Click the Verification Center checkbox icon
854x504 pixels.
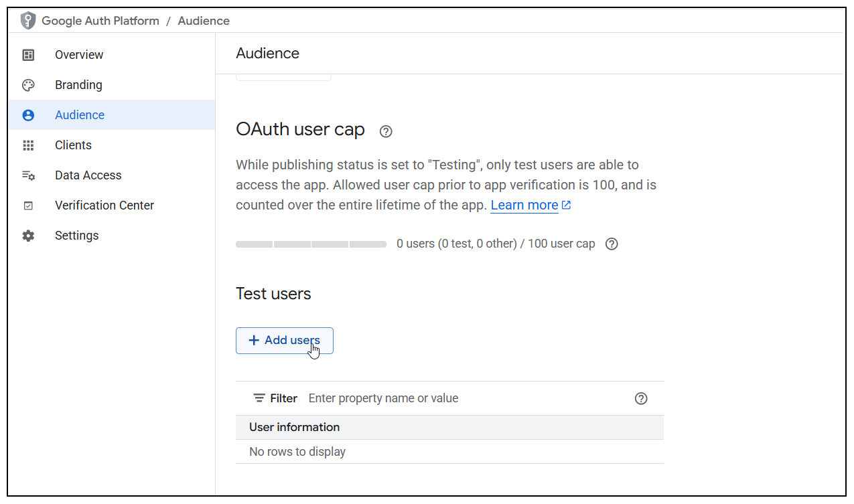click(x=28, y=205)
